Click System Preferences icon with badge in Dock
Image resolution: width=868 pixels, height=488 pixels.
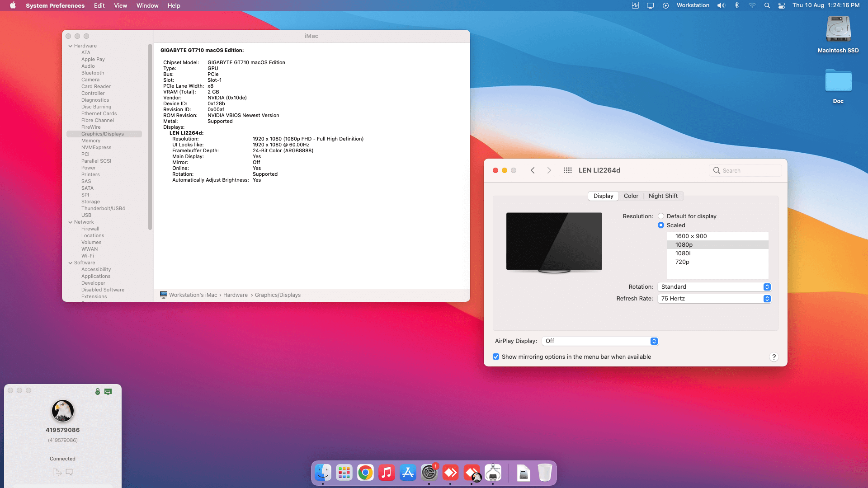click(x=429, y=473)
